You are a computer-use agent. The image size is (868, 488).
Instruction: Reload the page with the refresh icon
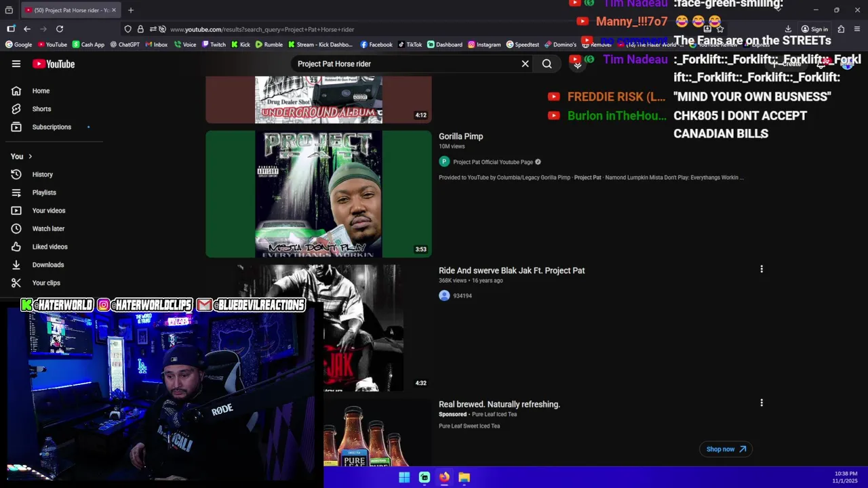(x=60, y=29)
